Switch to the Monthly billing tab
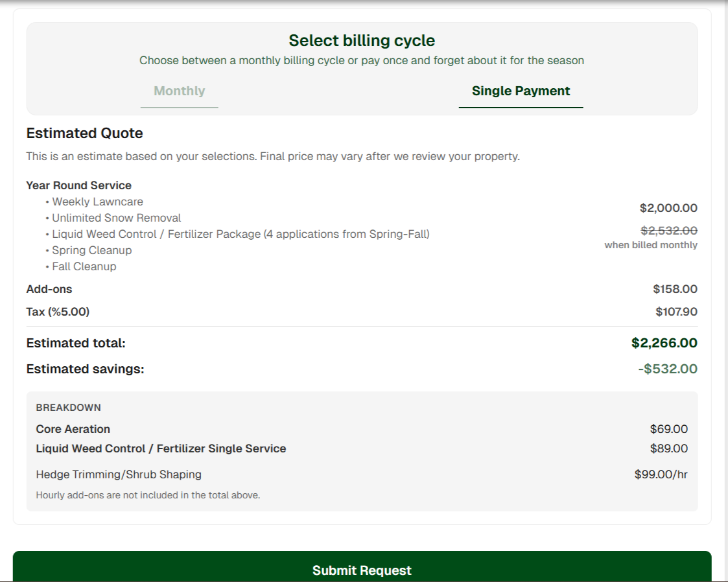This screenshot has height=582, width=728. [x=179, y=91]
